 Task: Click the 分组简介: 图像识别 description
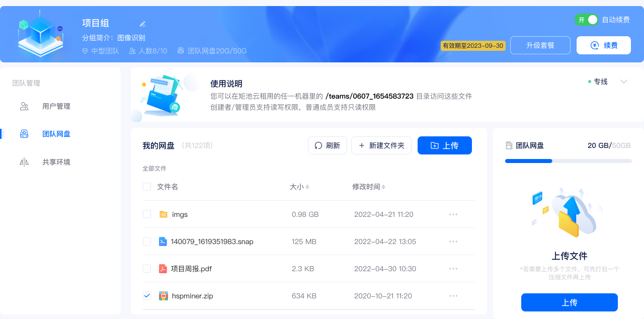[x=114, y=38]
